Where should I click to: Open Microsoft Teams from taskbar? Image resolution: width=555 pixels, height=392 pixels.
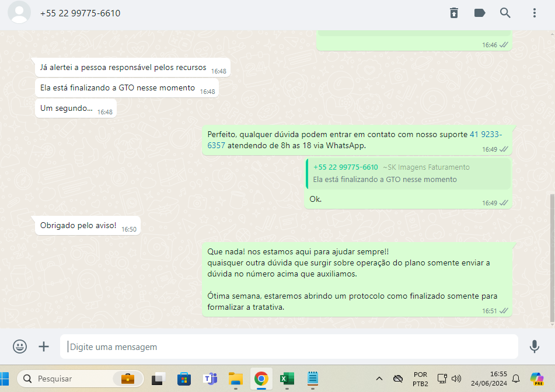(210, 379)
